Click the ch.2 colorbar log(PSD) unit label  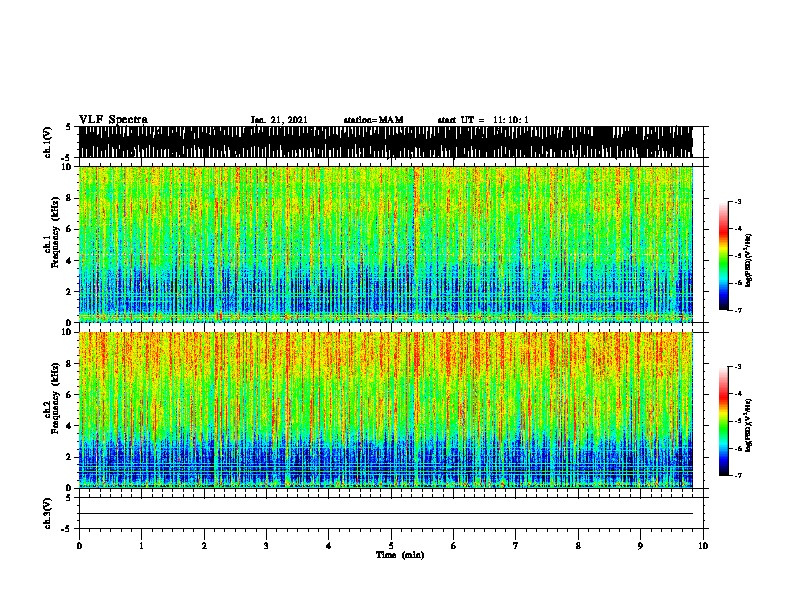coord(749,425)
